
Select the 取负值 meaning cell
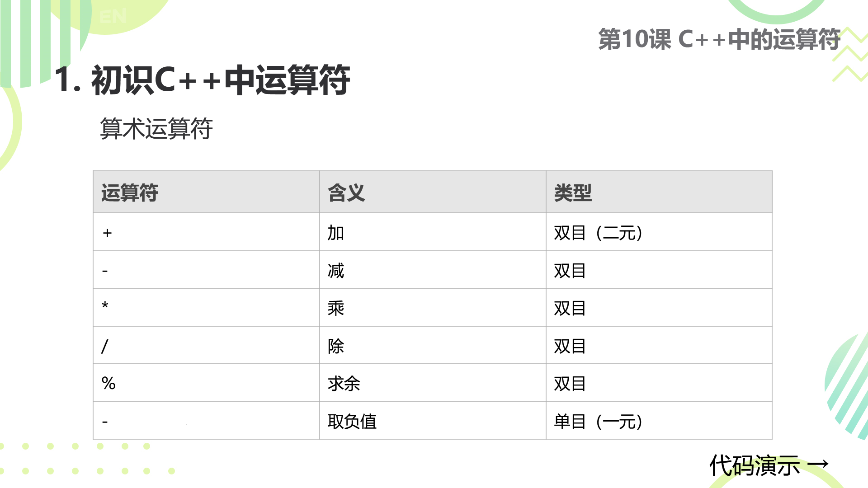coord(433,421)
